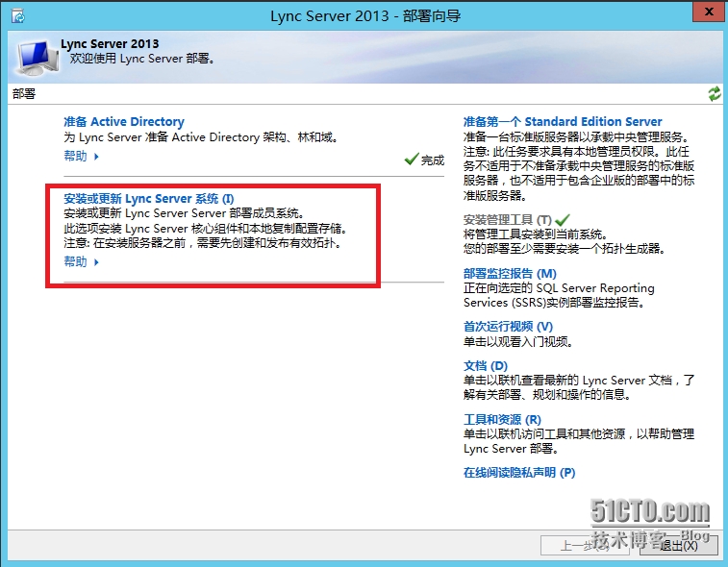Close the deployment wizard window

[708, 12]
